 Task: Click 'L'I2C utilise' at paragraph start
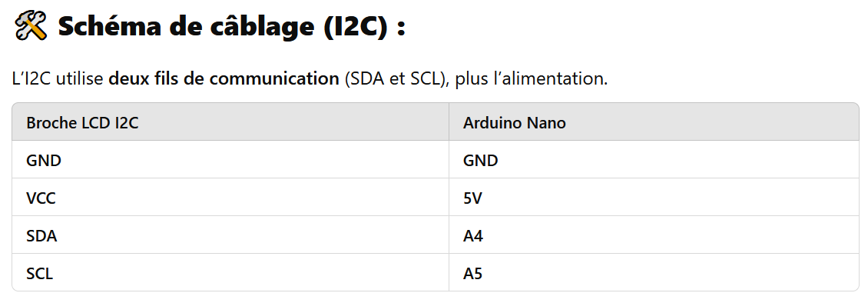click(x=58, y=79)
